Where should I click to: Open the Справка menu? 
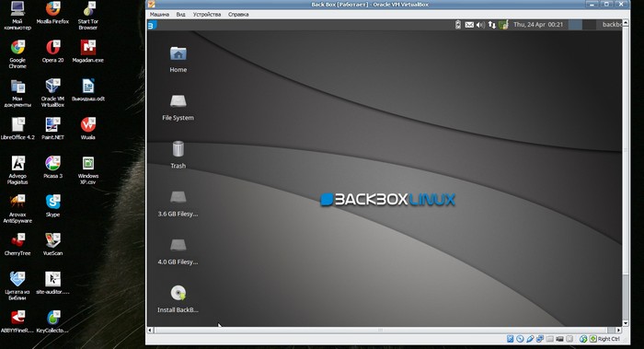[238, 15]
